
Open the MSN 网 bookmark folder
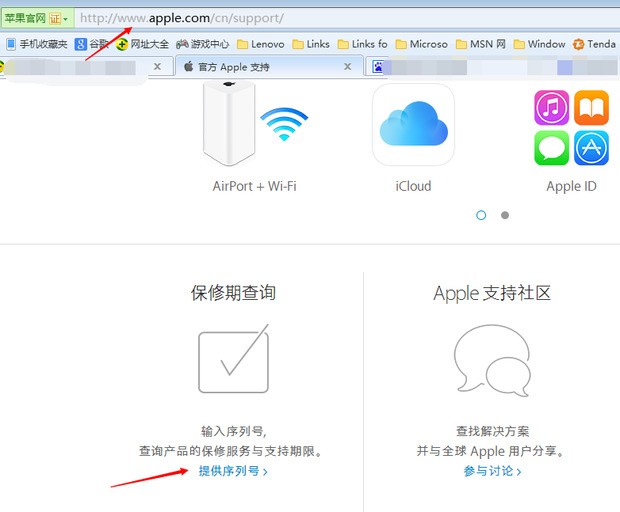[480, 44]
